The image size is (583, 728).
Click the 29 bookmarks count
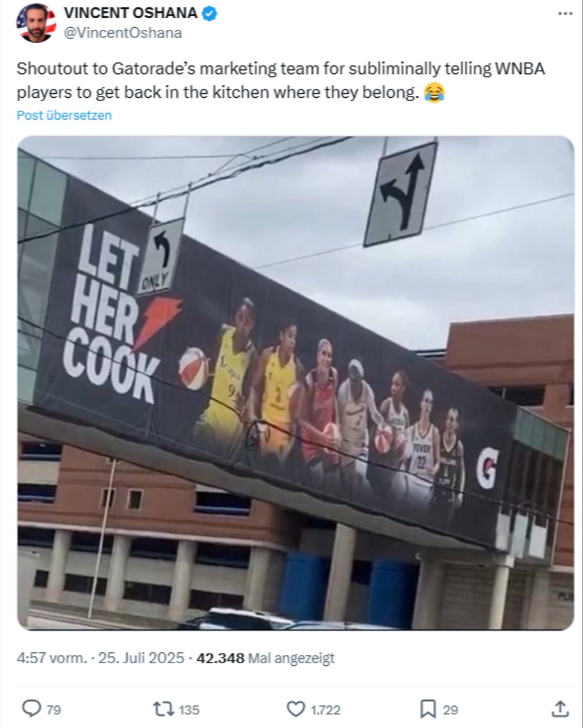pos(450,710)
